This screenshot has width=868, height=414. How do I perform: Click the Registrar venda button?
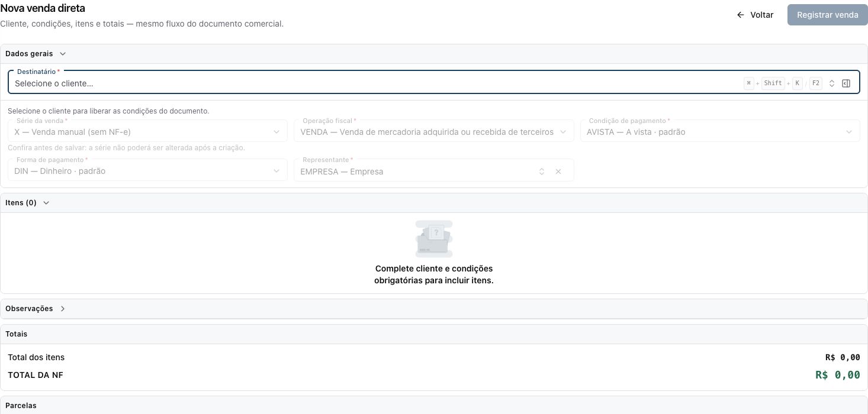(x=828, y=15)
